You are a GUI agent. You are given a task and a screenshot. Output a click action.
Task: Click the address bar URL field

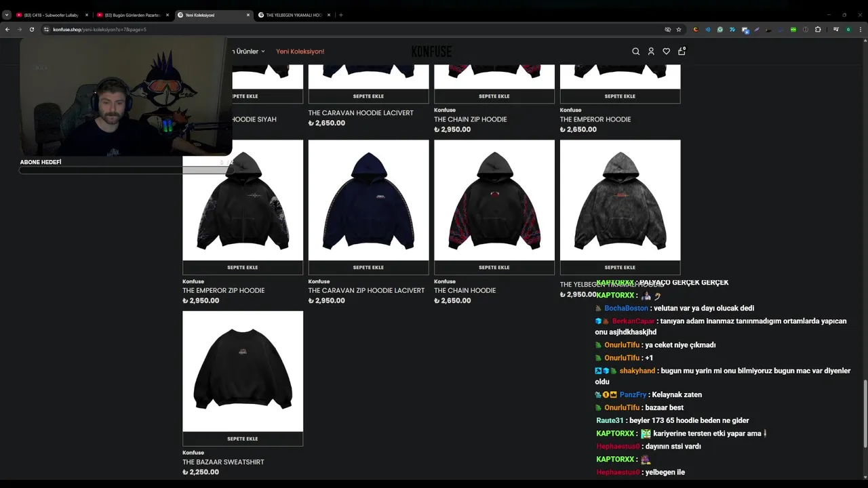coord(353,29)
